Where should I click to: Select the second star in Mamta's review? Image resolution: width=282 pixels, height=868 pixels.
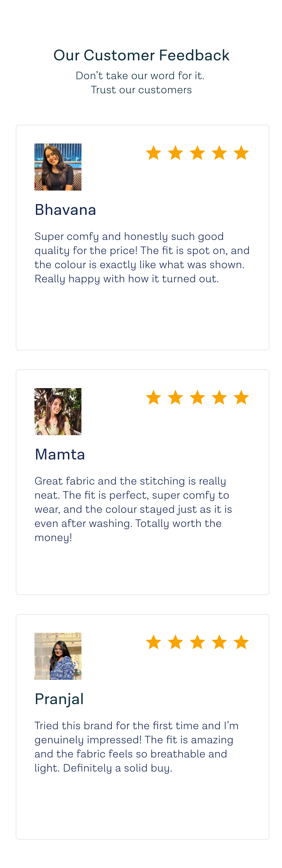(x=176, y=398)
